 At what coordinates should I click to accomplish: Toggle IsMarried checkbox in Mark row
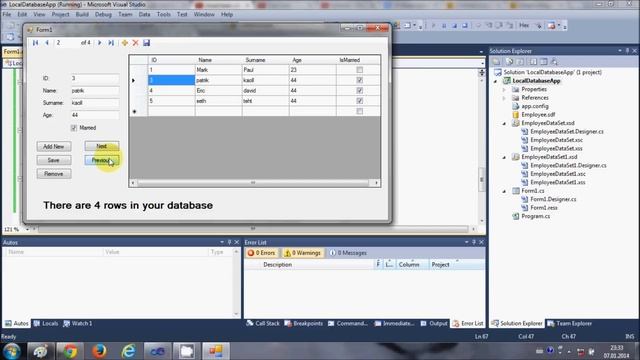pyautogui.click(x=360, y=70)
